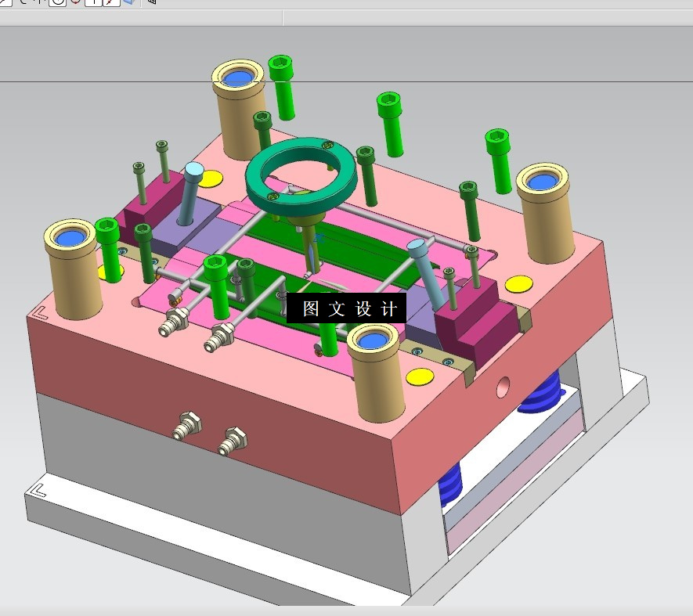Select the lower blue return spring

pyautogui.click(x=450, y=485)
